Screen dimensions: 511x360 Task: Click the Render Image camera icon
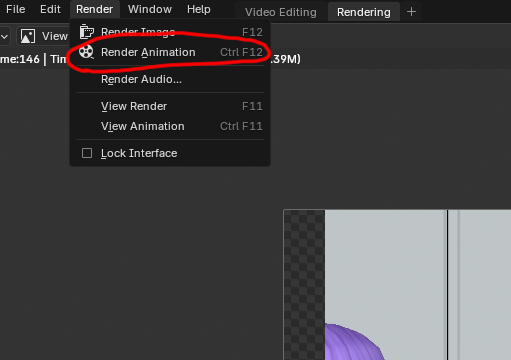[87, 32]
